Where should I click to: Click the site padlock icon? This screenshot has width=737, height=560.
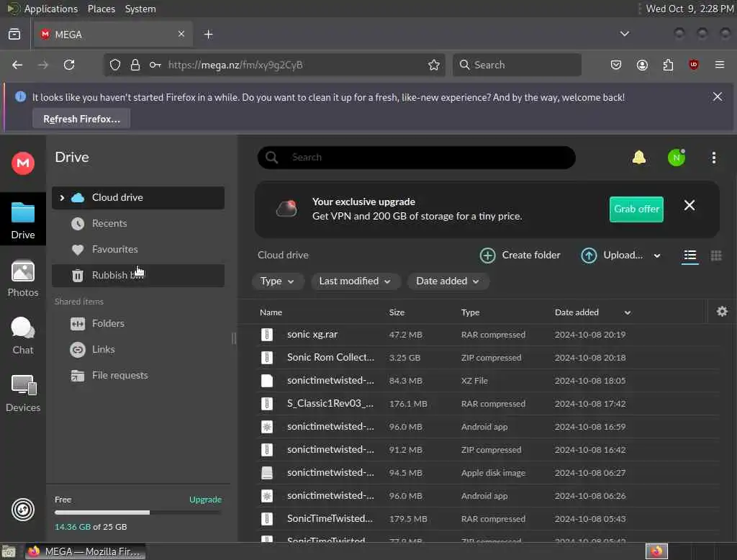(x=135, y=65)
